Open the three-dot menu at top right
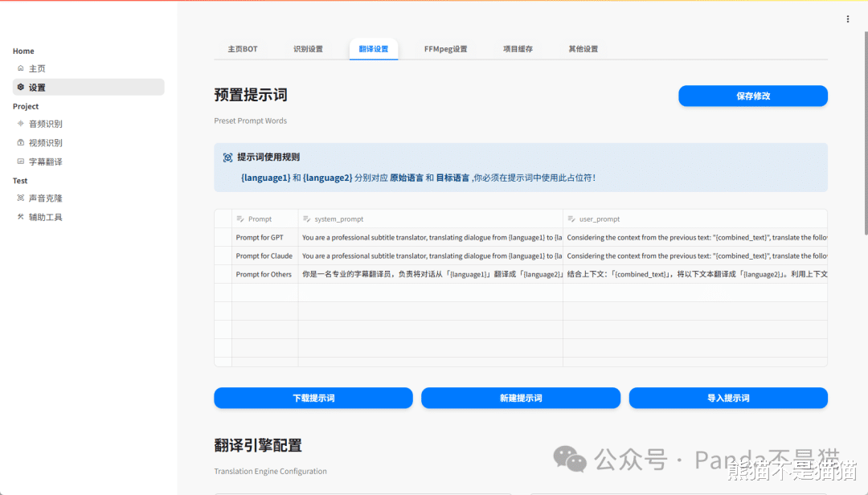The image size is (868, 495). point(848,18)
